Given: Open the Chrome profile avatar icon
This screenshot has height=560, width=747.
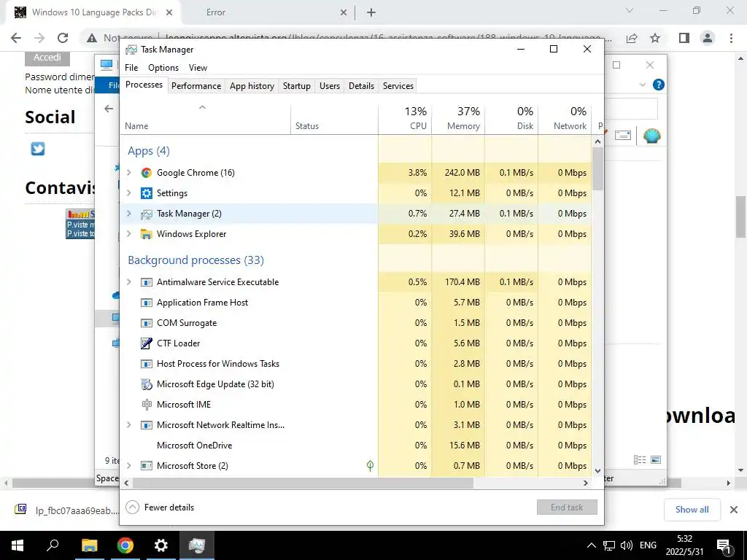Looking at the screenshot, I should (x=708, y=38).
